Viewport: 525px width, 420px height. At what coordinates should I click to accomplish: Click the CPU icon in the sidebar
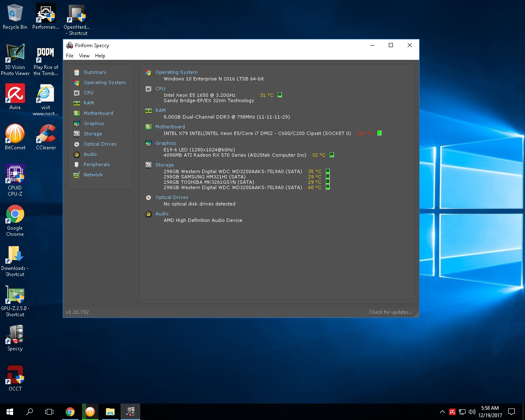click(76, 93)
